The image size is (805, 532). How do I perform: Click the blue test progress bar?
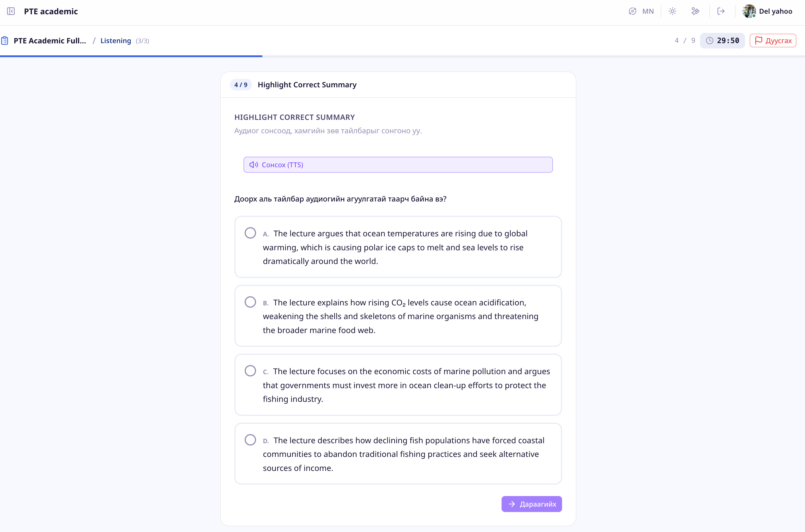point(131,56)
